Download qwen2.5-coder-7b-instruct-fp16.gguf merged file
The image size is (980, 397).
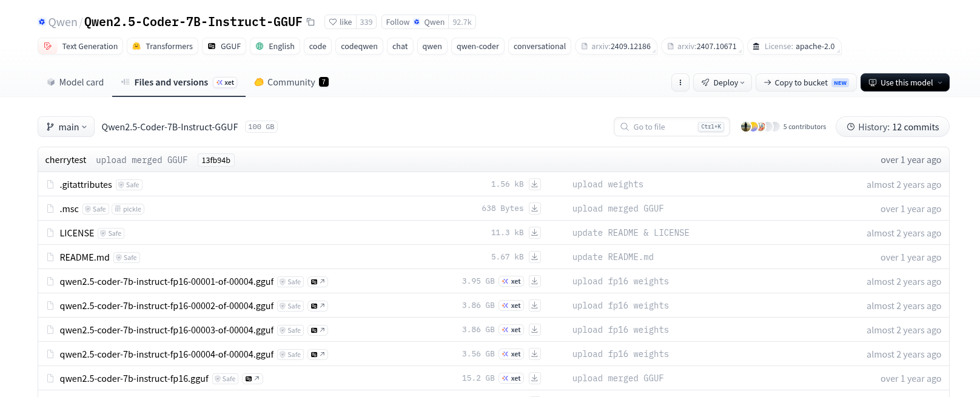pos(534,378)
